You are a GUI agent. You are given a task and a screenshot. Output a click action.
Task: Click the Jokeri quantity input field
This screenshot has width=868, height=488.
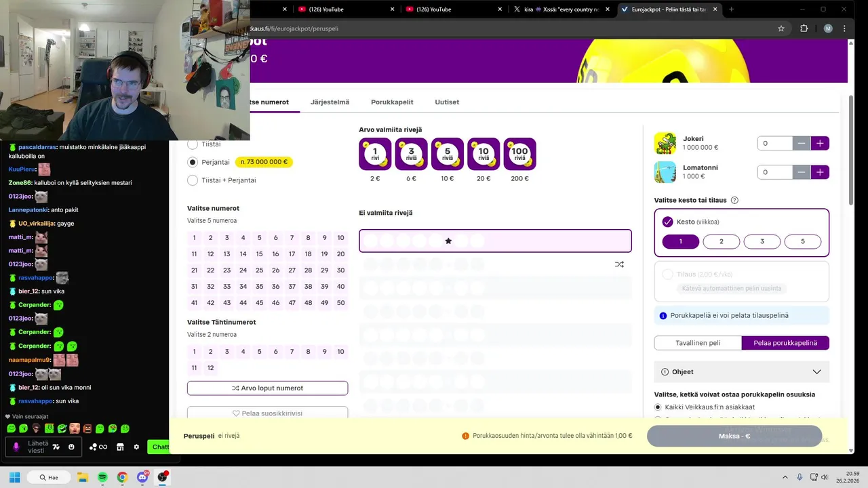(774, 143)
